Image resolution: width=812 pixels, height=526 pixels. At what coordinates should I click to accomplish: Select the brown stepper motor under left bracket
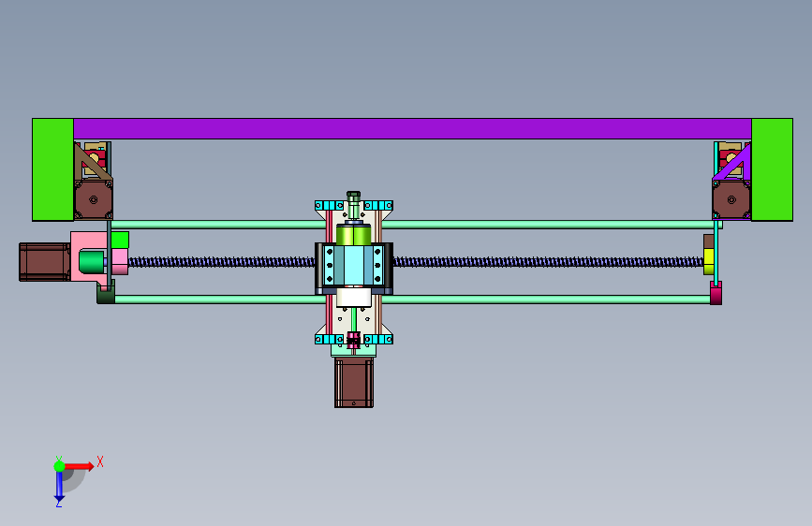94,199
